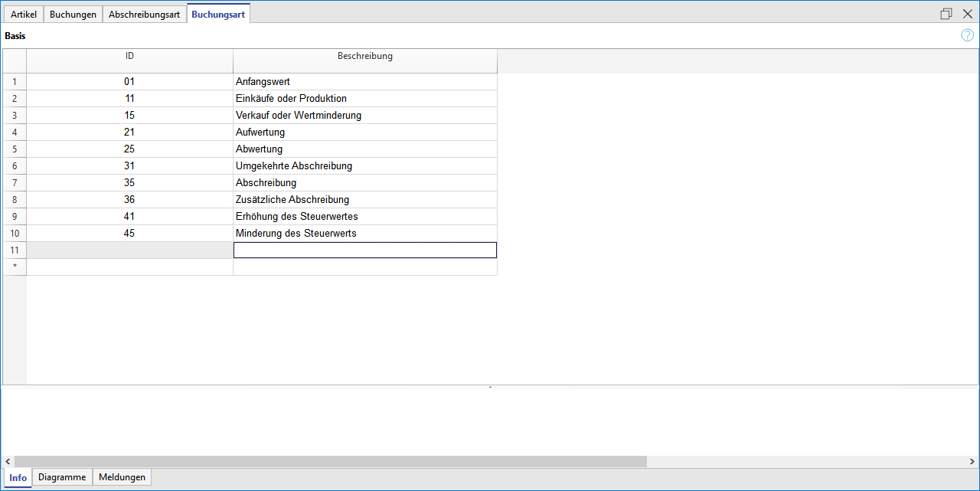Select the Abschreibungsart tab
The width and height of the screenshot is (980, 491).
point(144,15)
